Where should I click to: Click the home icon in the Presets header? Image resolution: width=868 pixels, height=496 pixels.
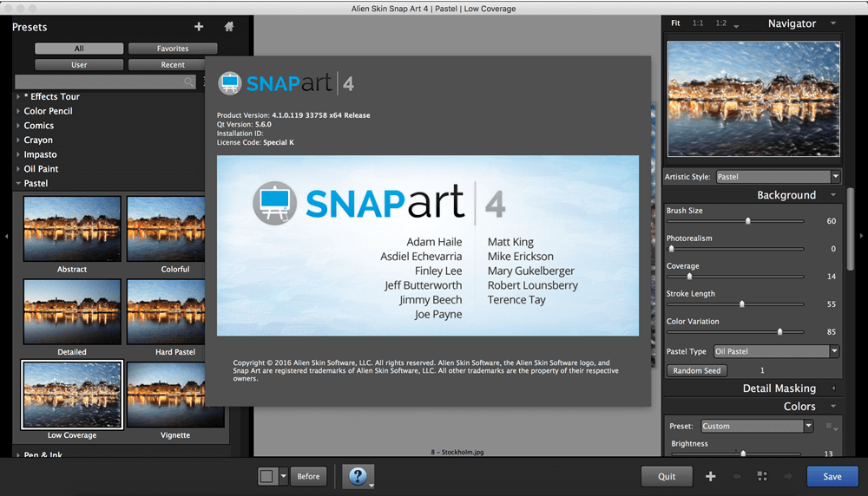pyautogui.click(x=228, y=27)
